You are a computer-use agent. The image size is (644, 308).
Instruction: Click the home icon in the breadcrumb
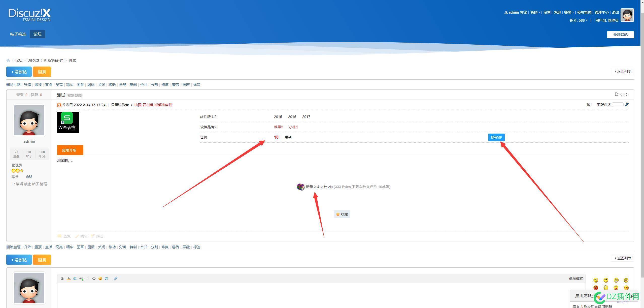pos(8,60)
